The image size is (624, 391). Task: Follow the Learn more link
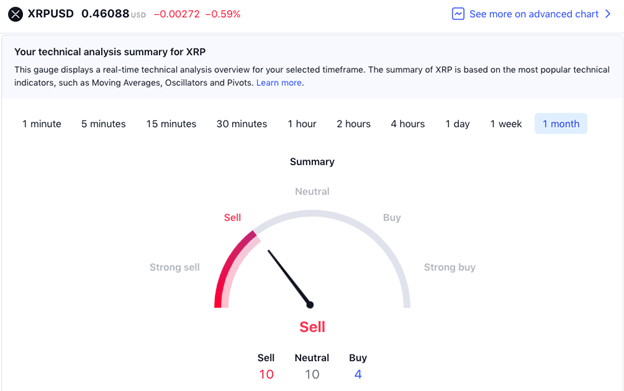click(279, 83)
